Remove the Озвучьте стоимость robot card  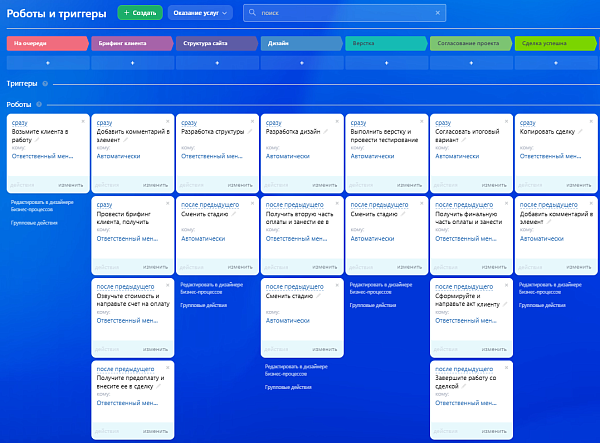[168, 285]
